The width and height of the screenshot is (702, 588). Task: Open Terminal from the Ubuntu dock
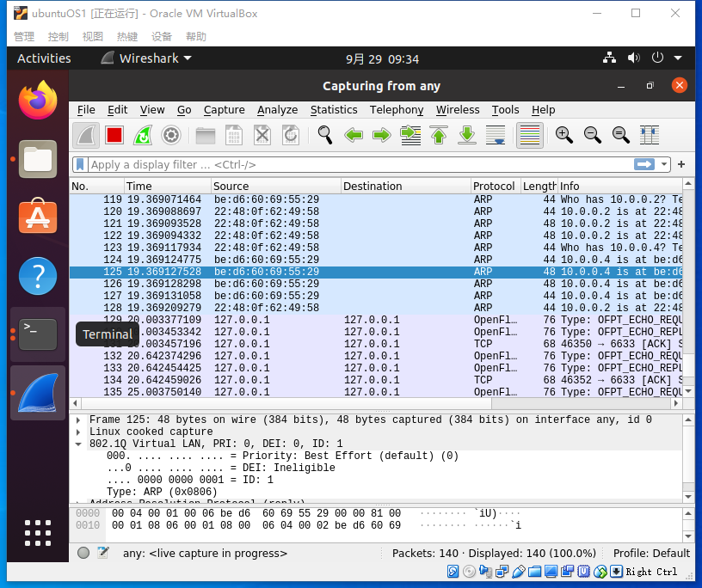tap(38, 334)
